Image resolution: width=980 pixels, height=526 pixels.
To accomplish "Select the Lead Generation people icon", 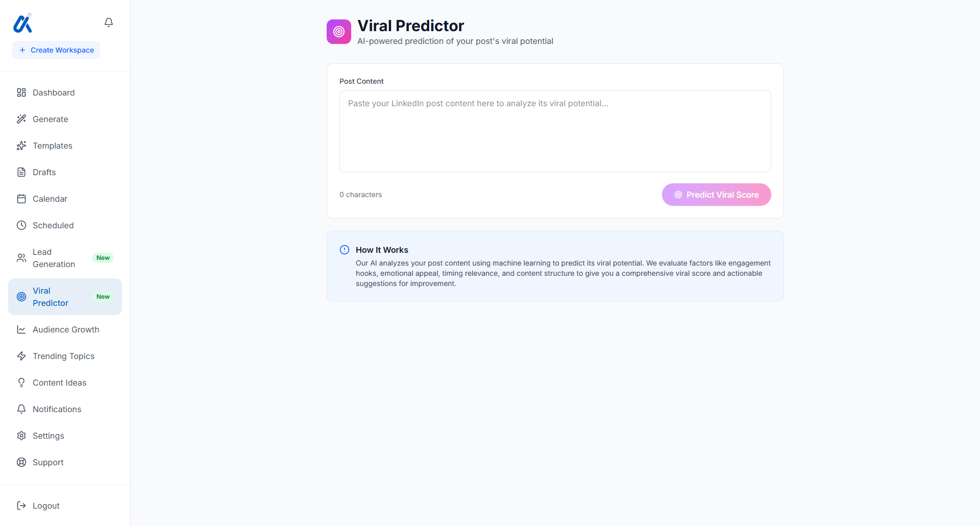I will tap(21, 258).
